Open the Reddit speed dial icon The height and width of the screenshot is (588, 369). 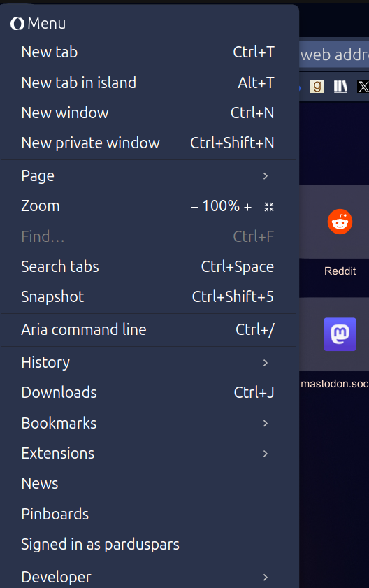(x=340, y=222)
